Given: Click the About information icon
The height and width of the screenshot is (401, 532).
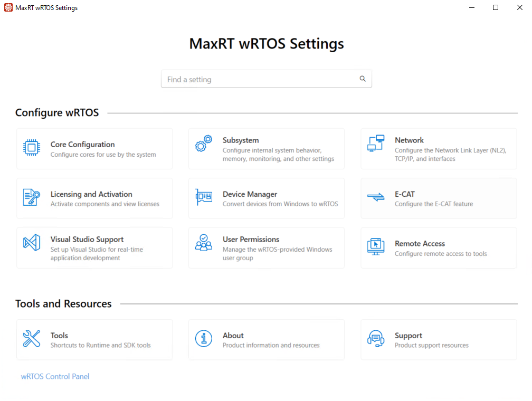Looking at the screenshot, I should pos(204,338).
